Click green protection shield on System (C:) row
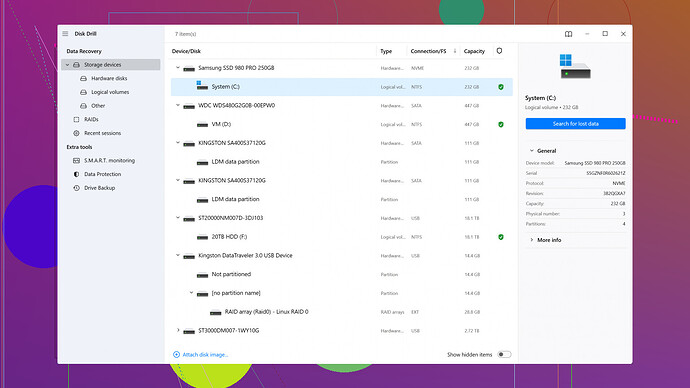This screenshot has width=690, height=388. (501, 87)
